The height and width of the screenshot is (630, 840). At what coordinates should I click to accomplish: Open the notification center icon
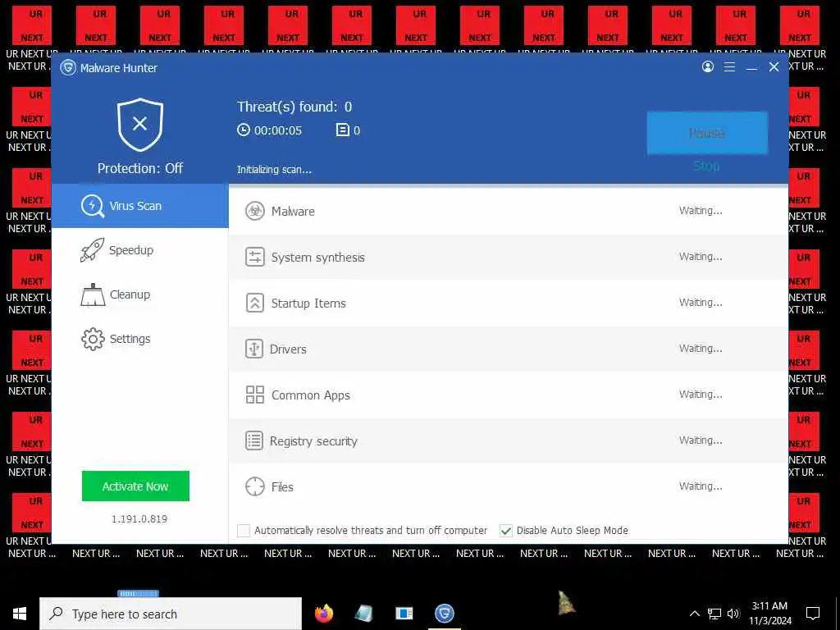pyautogui.click(x=813, y=614)
